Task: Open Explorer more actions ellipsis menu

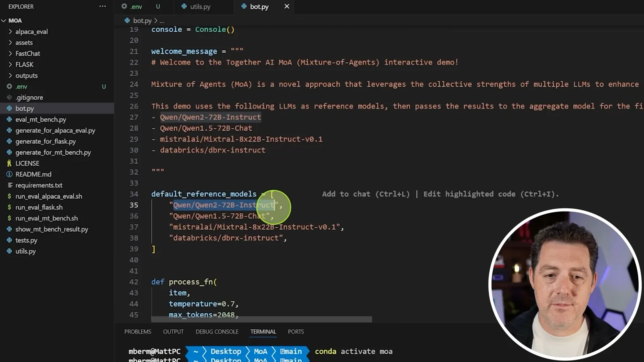Action: point(103,6)
